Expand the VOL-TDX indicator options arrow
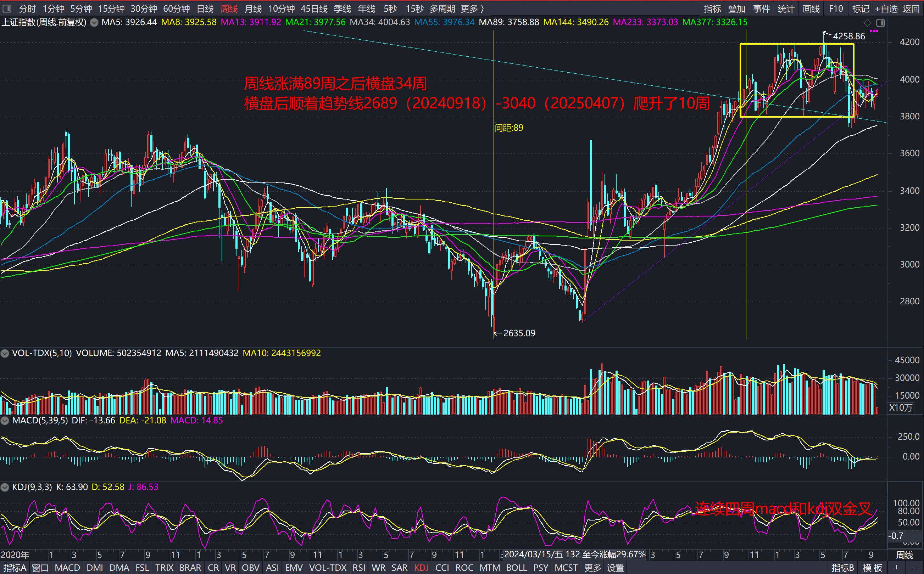Screen dimensions: 924x574 click(5, 354)
